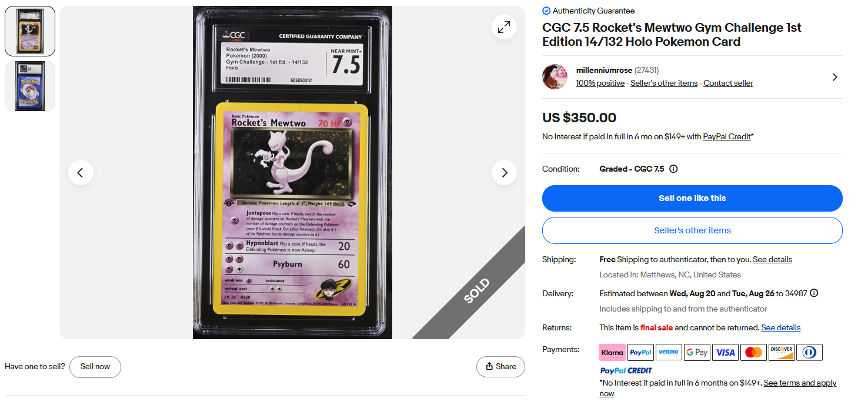The width and height of the screenshot is (868, 405).
Task: Advance to the next product image
Action: 504,173
